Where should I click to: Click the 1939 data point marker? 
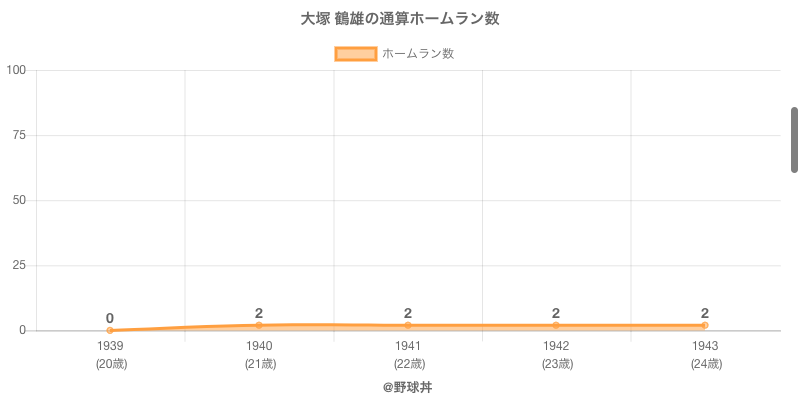[110, 330]
